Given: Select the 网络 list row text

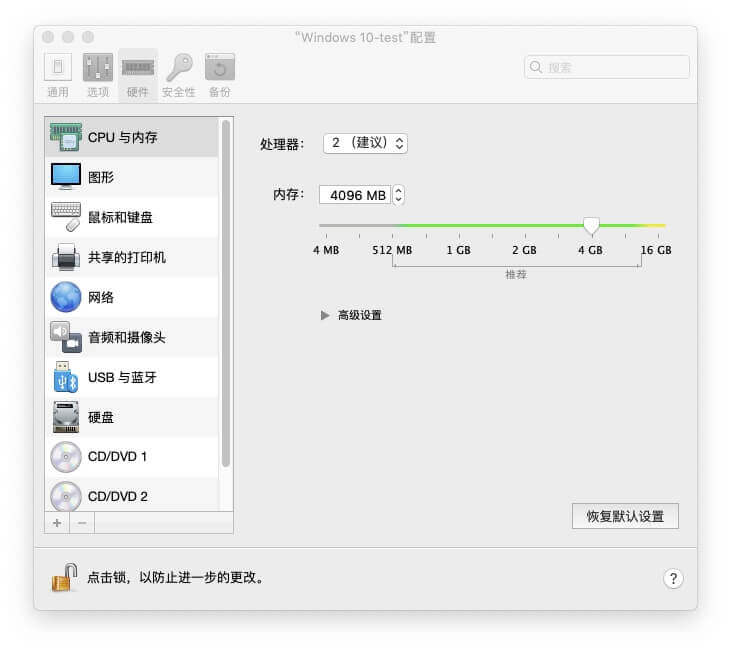Looking at the screenshot, I should tap(101, 297).
